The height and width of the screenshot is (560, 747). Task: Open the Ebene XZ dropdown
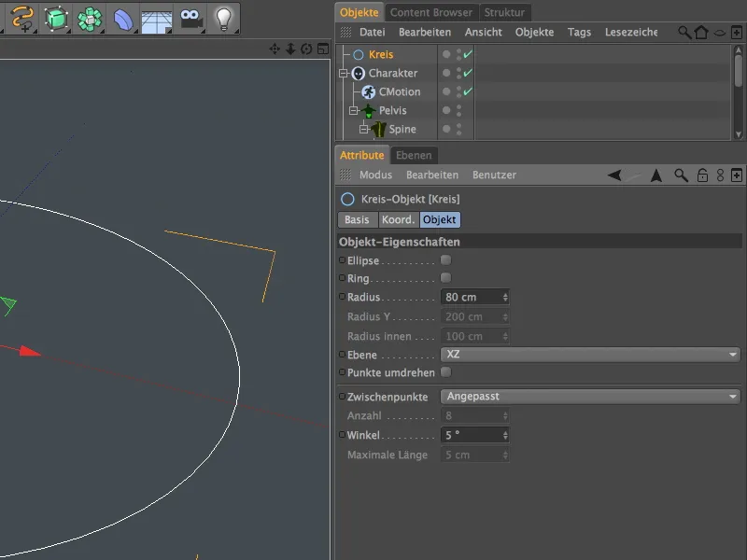coord(590,355)
